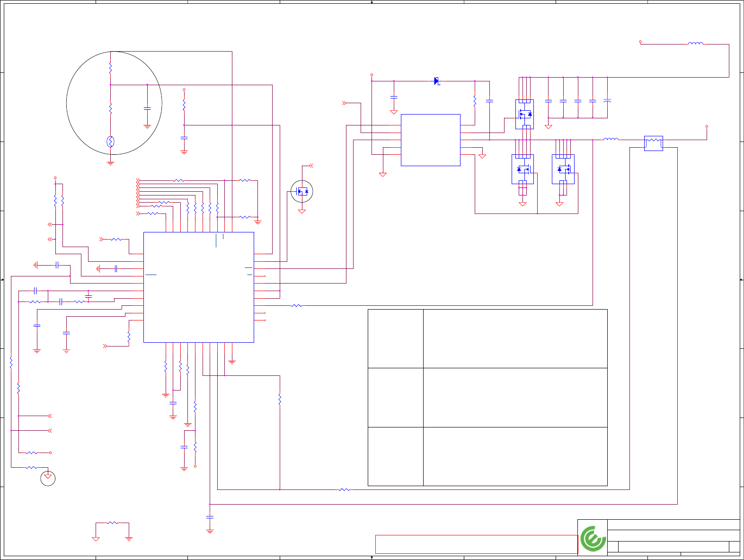This screenshot has height=560, width=744.
Task: Click the bottom row of the notes table
Action: click(487, 457)
